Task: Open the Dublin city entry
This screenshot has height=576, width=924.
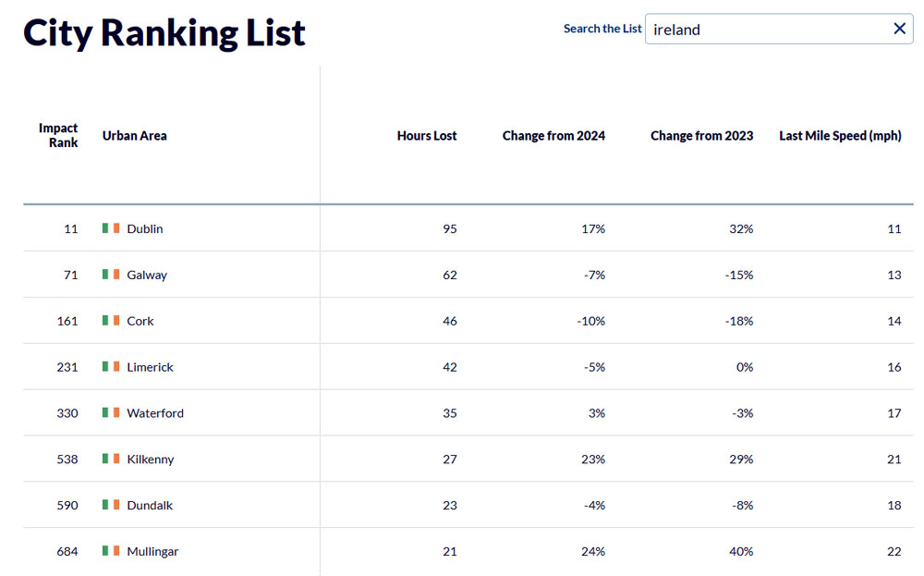Action: (x=145, y=228)
